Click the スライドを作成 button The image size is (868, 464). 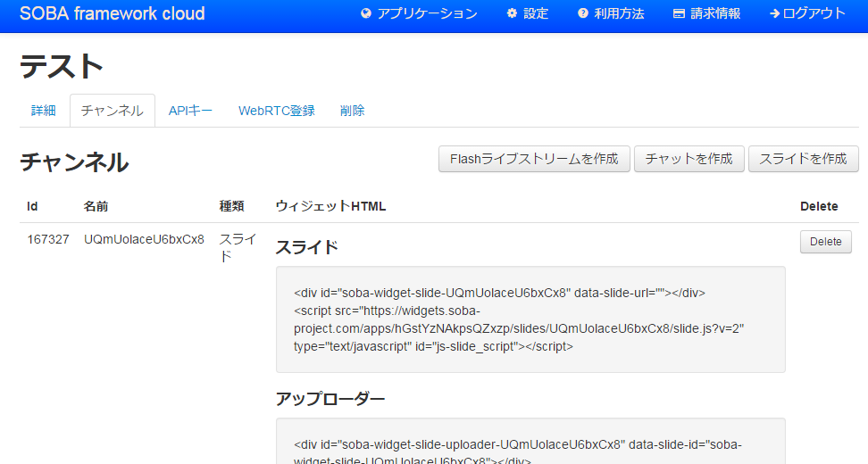coord(803,159)
